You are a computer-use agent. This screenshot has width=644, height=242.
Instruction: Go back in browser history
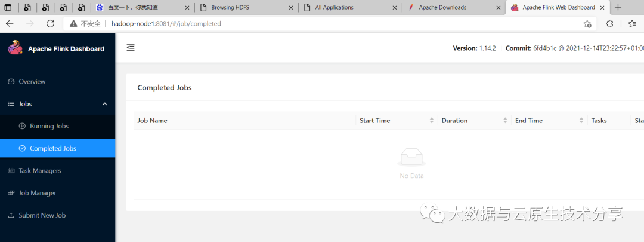click(10, 23)
